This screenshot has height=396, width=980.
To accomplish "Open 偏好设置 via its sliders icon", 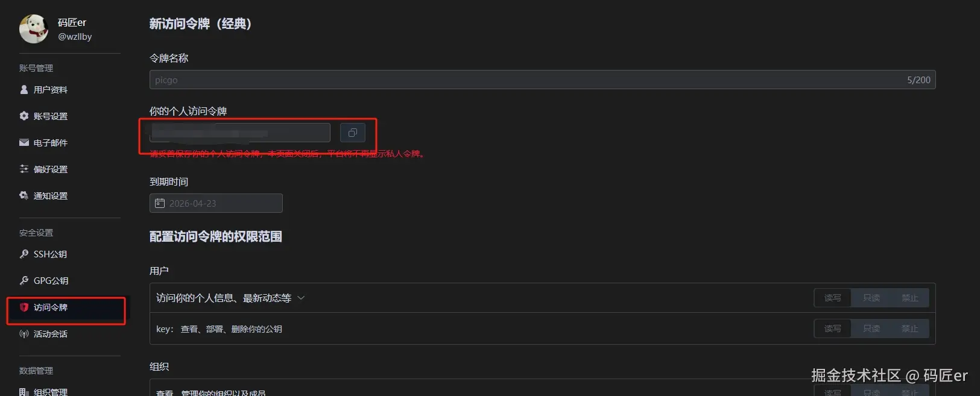I will (x=24, y=169).
